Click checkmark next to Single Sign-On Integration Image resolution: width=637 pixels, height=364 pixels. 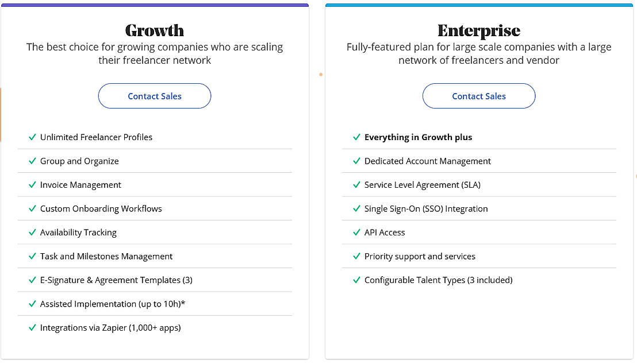click(356, 208)
